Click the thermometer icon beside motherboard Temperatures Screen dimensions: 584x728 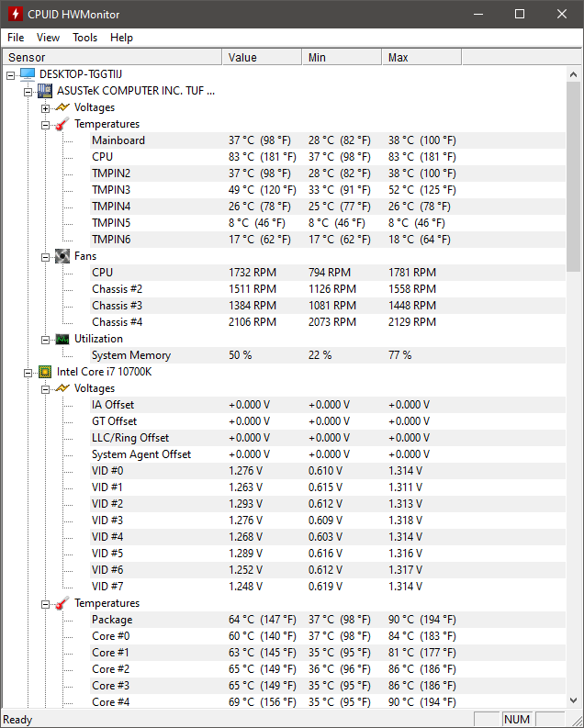62,124
